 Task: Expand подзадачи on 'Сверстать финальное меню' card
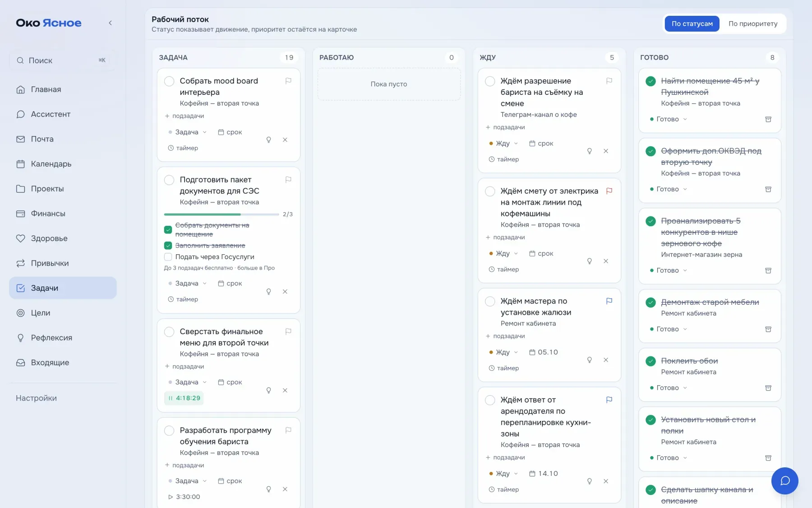[185, 367]
